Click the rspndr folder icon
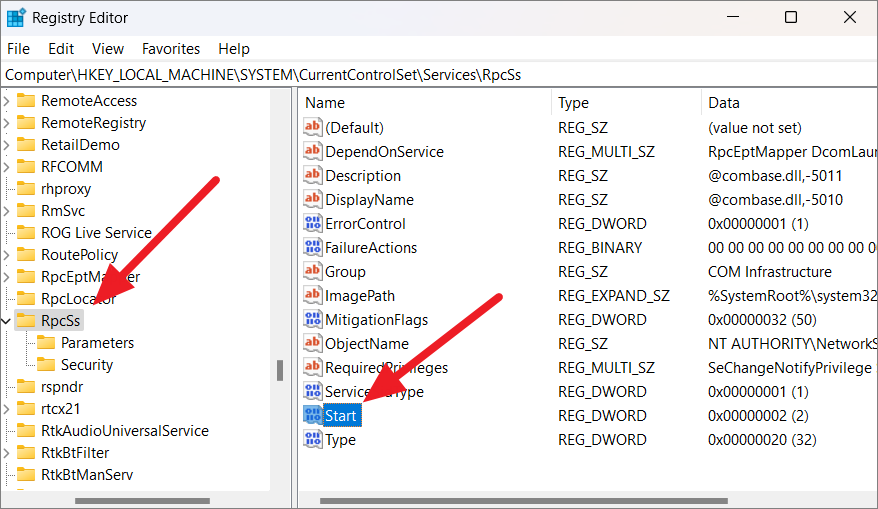The image size is (878, 509). tap(26, 386)
